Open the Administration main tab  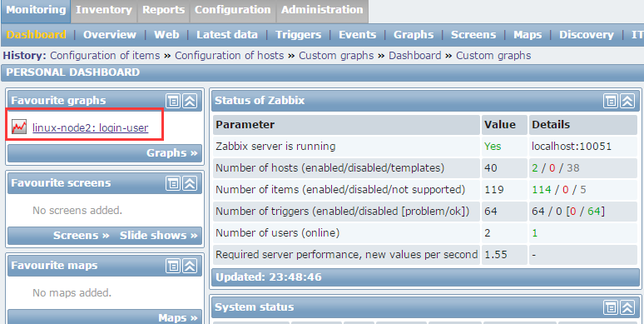pyautogui.click(x=322, y=10)
